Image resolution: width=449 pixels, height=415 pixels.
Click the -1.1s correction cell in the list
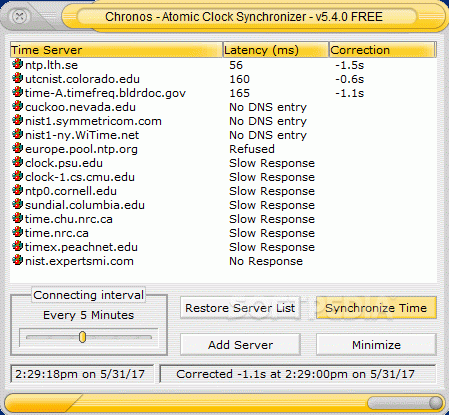350,93
